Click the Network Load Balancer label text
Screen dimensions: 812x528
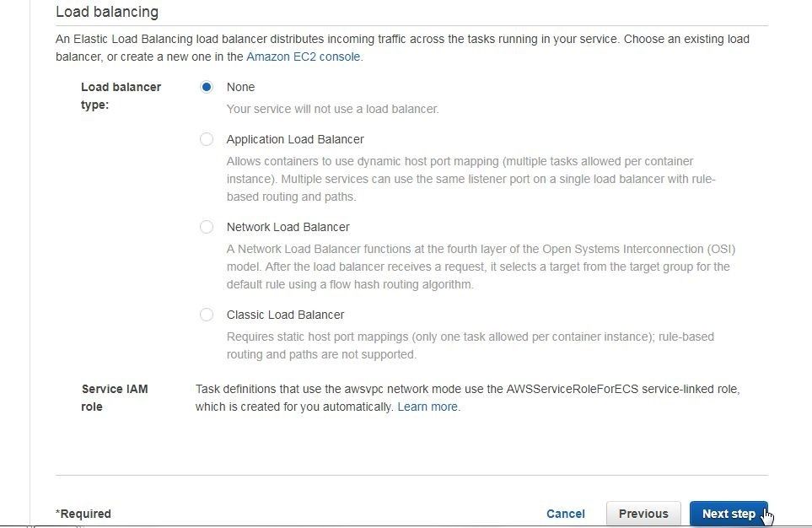[x=288, y=227]
